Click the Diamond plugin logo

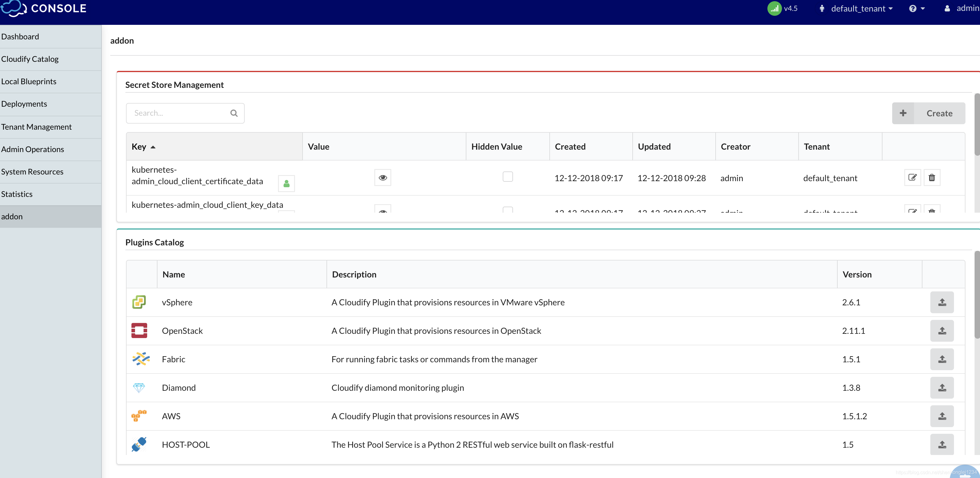pyautogui.click(x=139, y=387)
